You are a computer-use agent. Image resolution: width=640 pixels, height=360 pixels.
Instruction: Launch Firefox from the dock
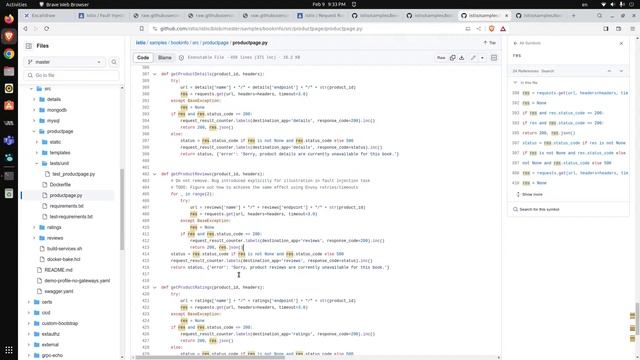tap(9, 19)
